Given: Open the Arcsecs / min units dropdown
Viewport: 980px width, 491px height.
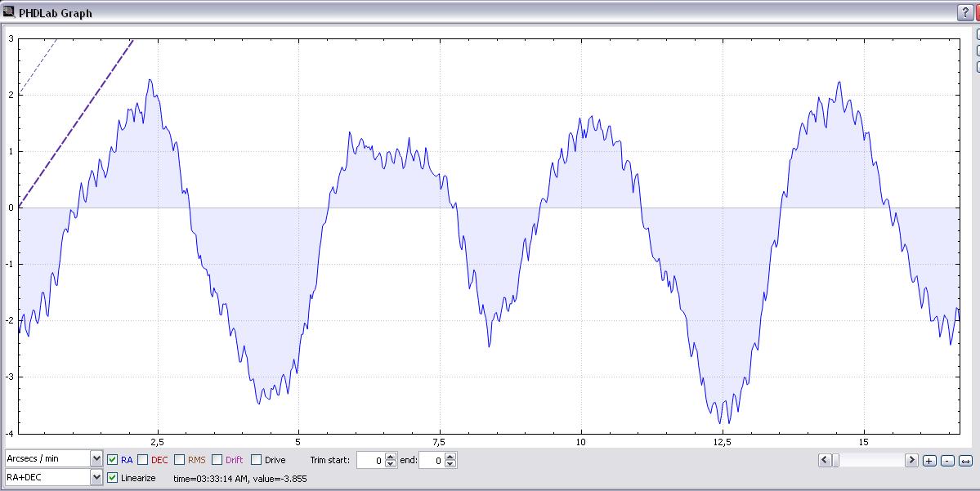Looking at the screenshot, I should 54,458.
